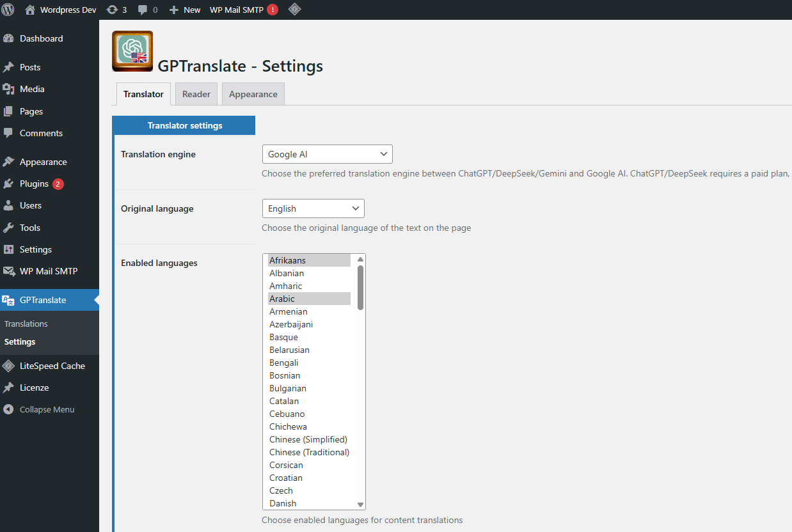Select Albanian in Enabled languages
The height and width of the screenshot is (532, 792).
[309, 273]
